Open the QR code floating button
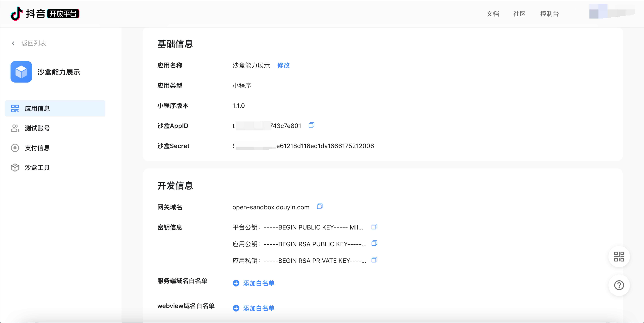Viewport: 644px width, 323px height. pyautogui.click(x=619, y=256)
